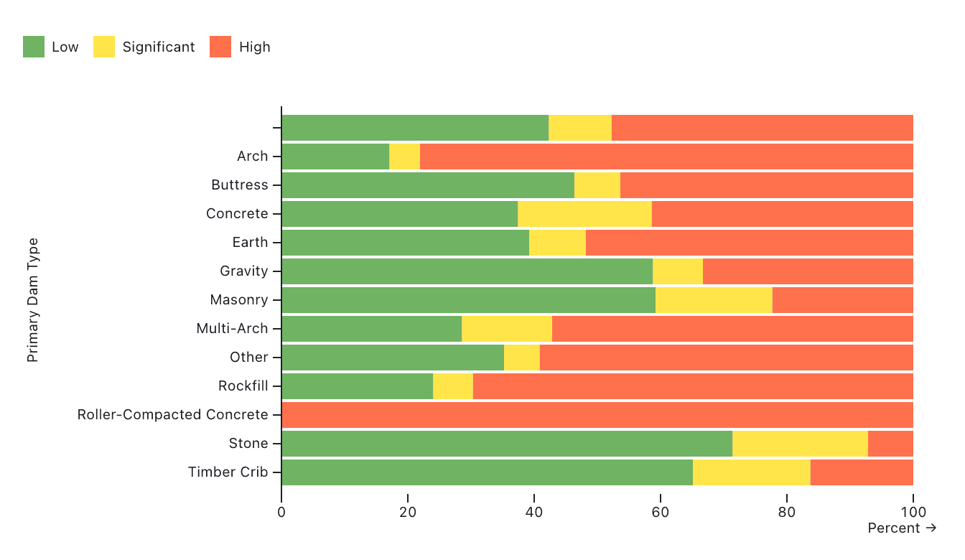Click the Significant legend label
This screenshot has width=965, height=560.
(159, 47)
